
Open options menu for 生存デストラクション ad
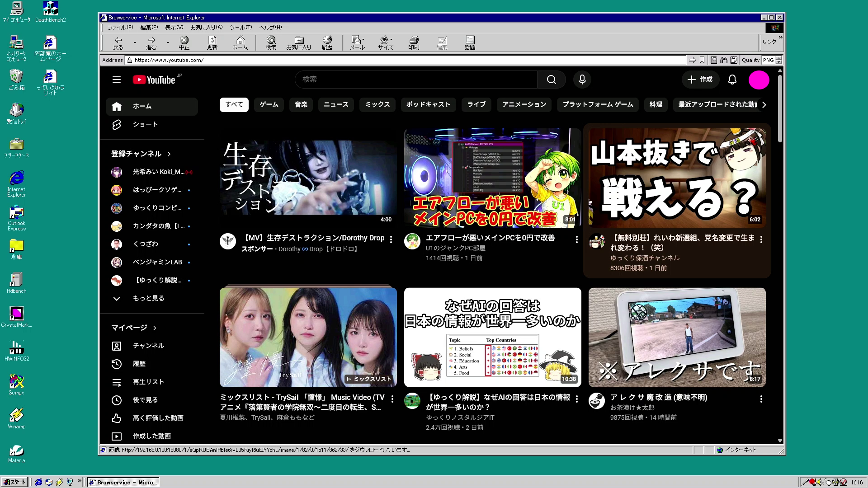tap(391, 239)
